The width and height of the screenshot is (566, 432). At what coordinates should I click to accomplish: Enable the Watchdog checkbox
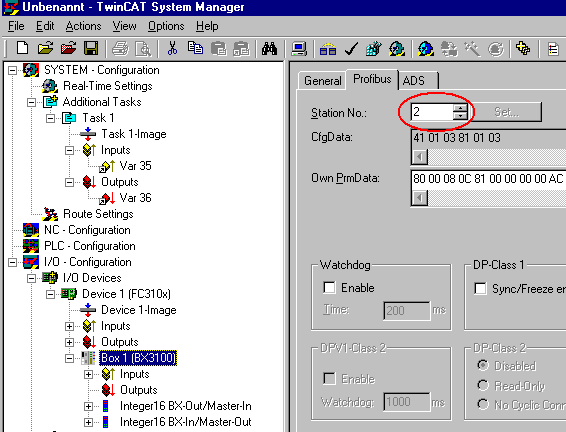(x=329, y=288)
